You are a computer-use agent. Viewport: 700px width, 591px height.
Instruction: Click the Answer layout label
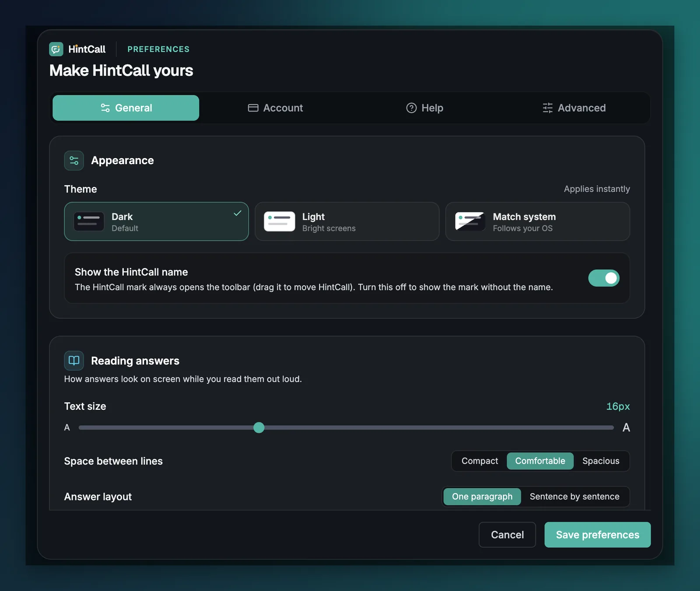coord(98,497)
